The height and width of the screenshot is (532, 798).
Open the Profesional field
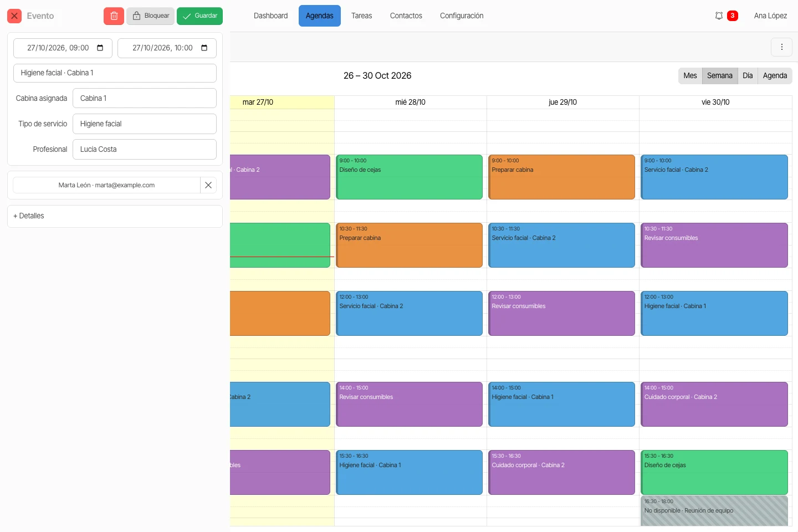pos(145,149)
